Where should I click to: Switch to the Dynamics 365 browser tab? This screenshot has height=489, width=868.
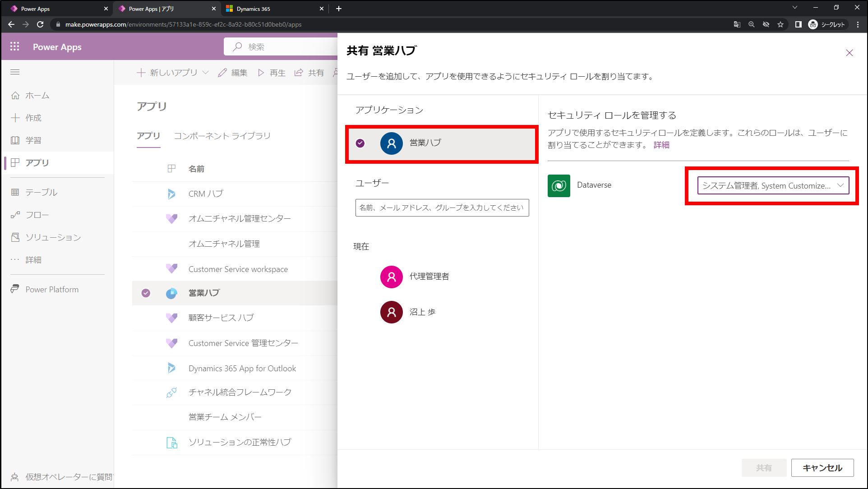click(275, 9)
